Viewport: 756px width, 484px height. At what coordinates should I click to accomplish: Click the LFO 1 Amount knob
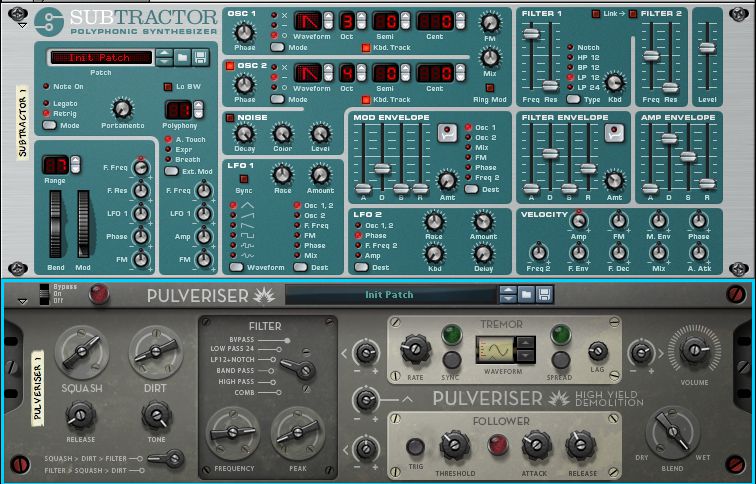coord(320,175)
